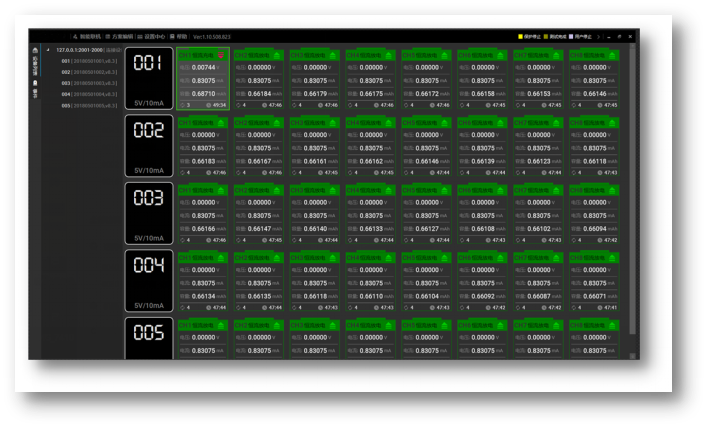Click the discharge icon on unit 004 CH1
The width and height of the screenshot is (709, 429).
tap(221, 258)
